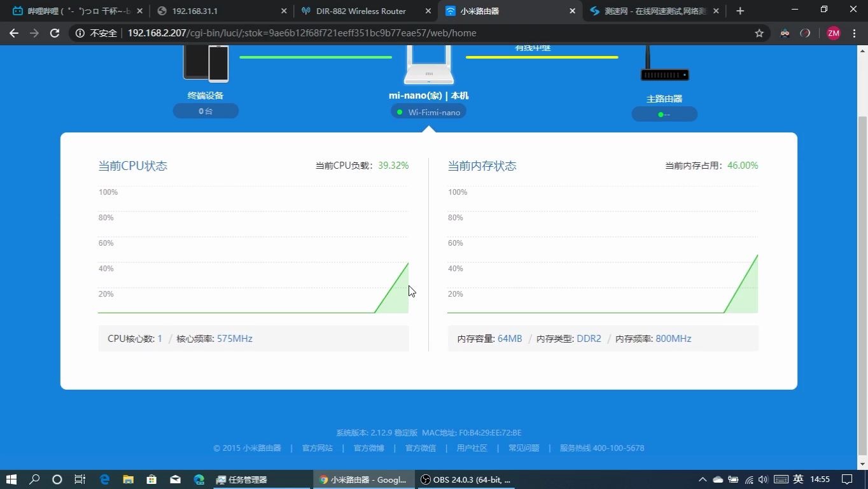Viewport: 868px width, 489px height.
Task: Click the address bar URL
Action: (x=302, y=33)
